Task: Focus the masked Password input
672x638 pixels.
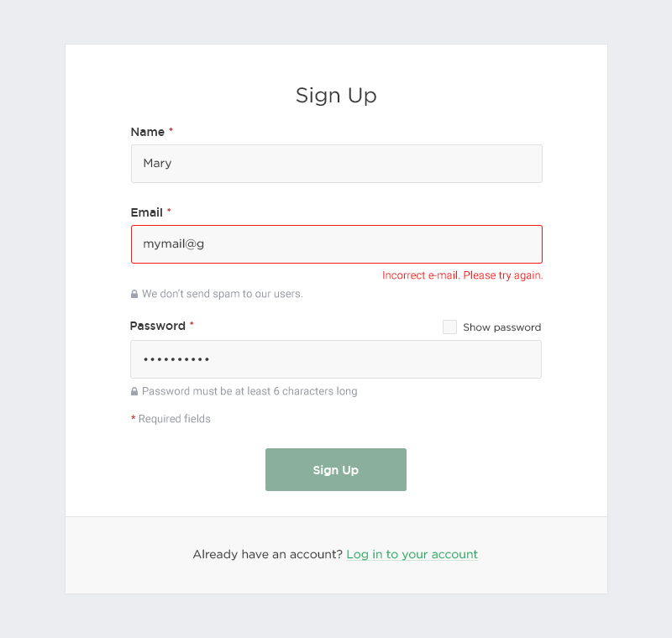Action: click(x=336, y=359)
